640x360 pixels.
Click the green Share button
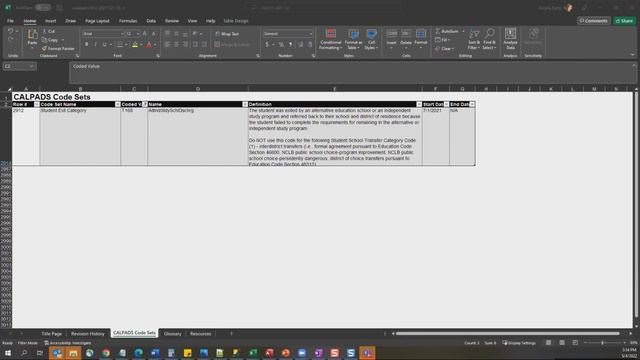tap(624, 21)
